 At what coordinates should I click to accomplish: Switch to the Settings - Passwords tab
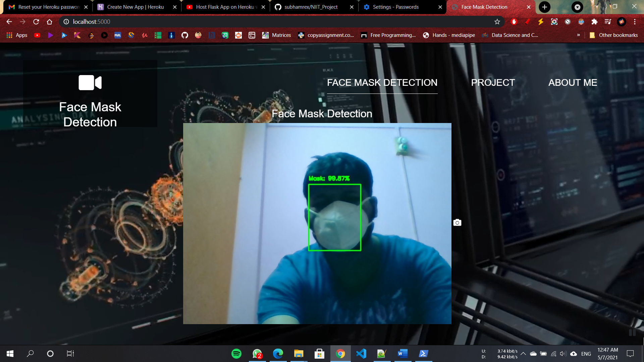tap(396, 7)
